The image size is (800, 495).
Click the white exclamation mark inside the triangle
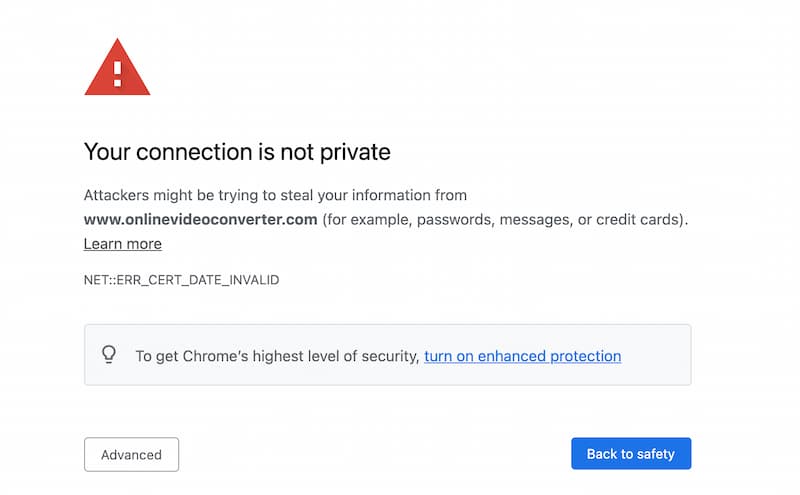click(x=117, y=71)
